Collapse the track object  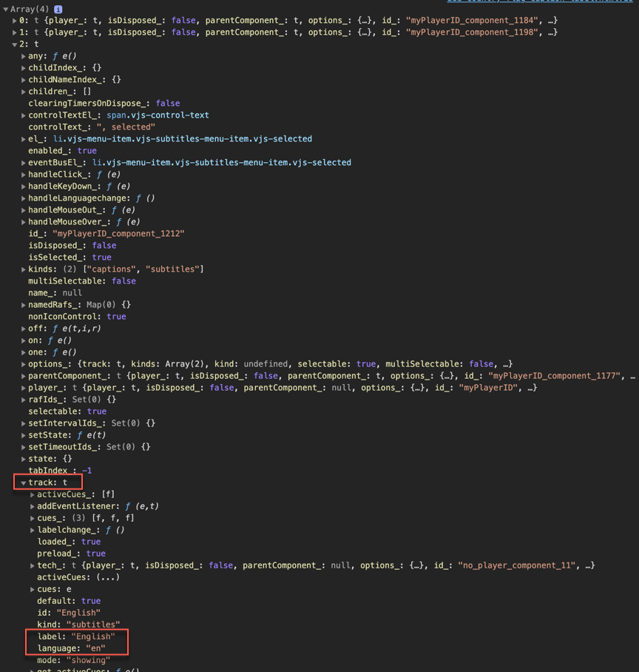24,483
